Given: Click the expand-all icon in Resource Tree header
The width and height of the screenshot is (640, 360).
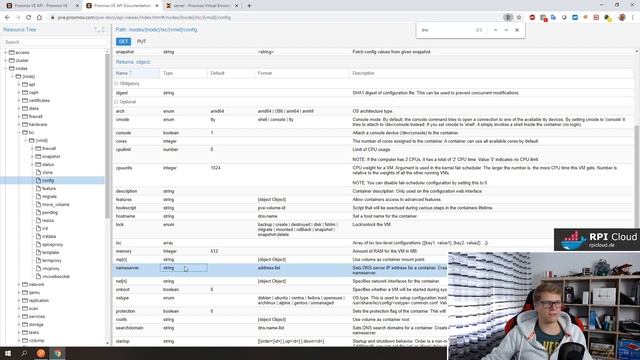Looking at the screenshot, I should click(96, 29).
